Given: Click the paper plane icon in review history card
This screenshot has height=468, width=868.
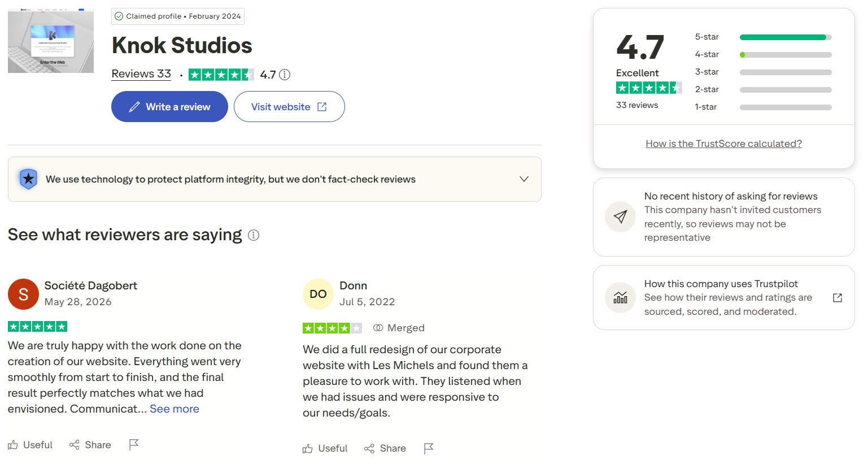Looking at the screenshot, I should pos(620,217).
